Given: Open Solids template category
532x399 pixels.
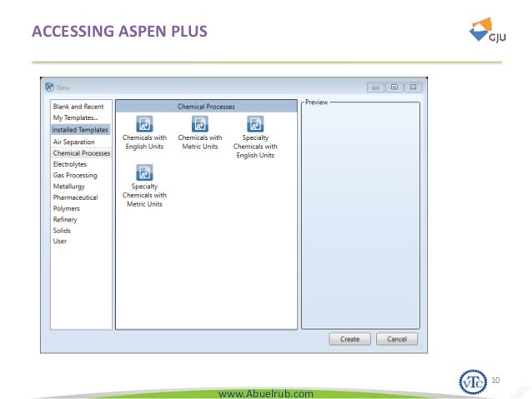Looking at the screenshot, I should (62, 231).
